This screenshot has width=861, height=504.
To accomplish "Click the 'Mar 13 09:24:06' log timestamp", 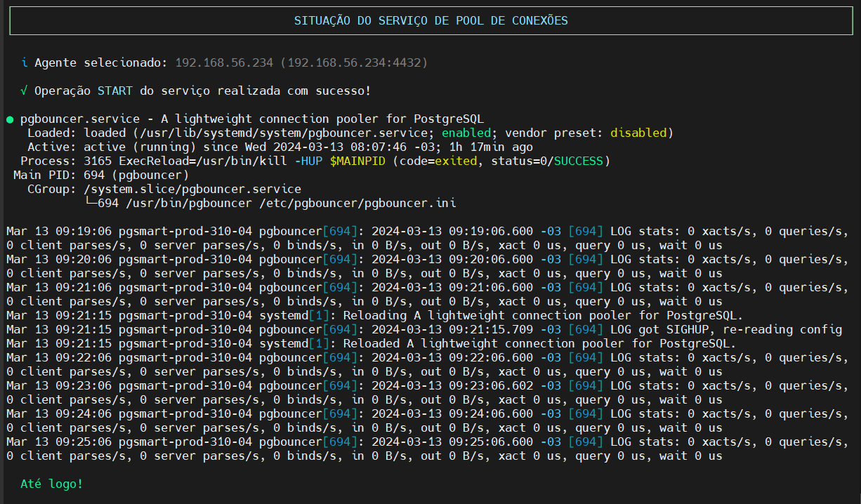I will pyautogui.click(x=59, y=414).
